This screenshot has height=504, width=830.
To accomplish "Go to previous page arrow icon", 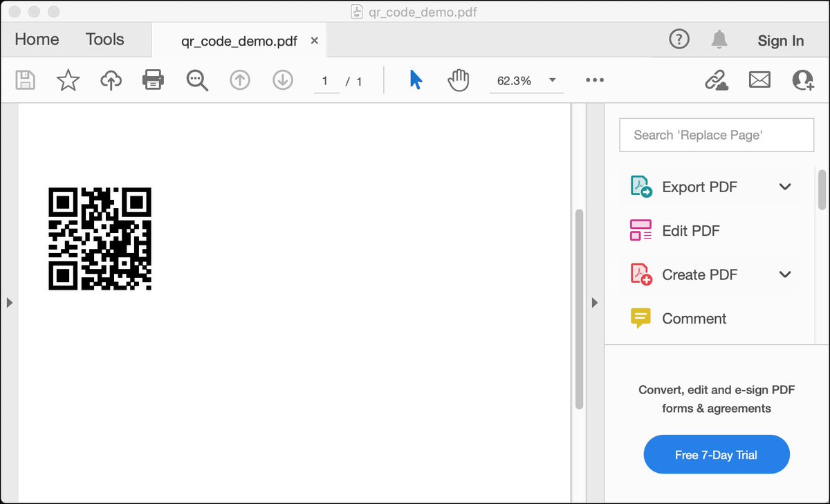I will point(239,80).
